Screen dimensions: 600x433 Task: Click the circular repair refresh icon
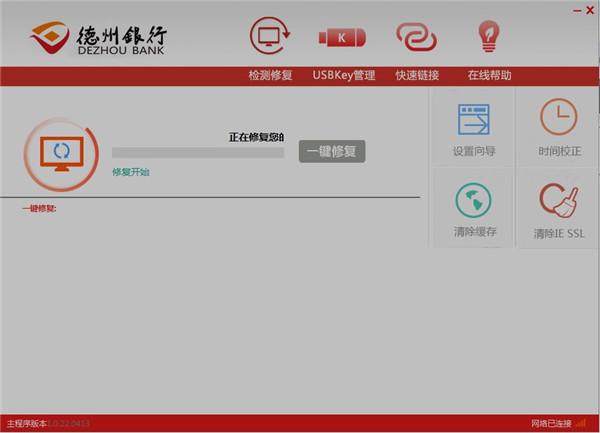click(61, 152)
